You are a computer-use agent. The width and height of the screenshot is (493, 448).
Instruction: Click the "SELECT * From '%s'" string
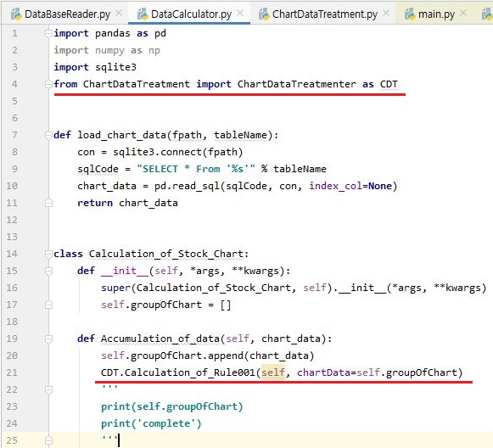click(x=196, y=169)
